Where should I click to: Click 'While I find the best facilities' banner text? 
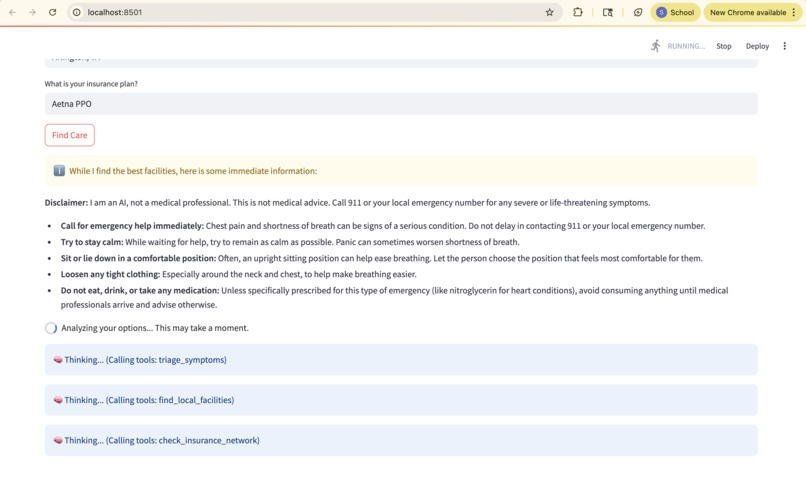pyautogui.click(x=193, y=171)
